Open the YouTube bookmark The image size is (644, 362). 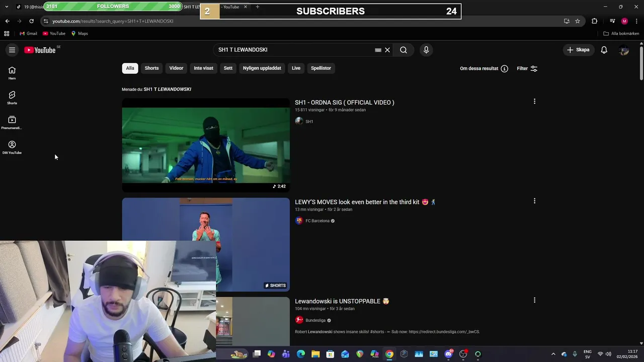(x=54, y=34)
